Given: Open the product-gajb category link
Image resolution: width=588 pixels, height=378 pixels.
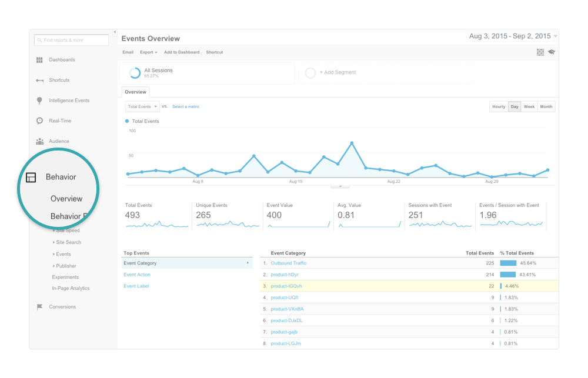Looking at the screenshot, I should click(284, 332).
